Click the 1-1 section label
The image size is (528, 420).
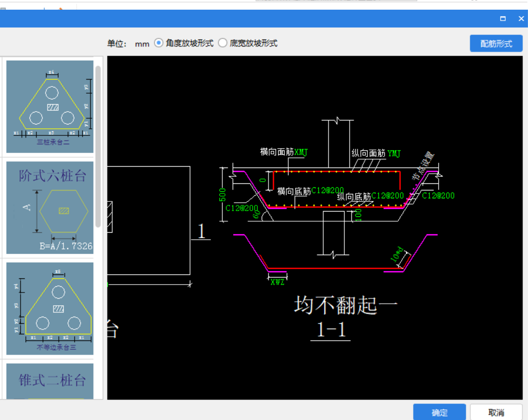[x=331, y=330]
